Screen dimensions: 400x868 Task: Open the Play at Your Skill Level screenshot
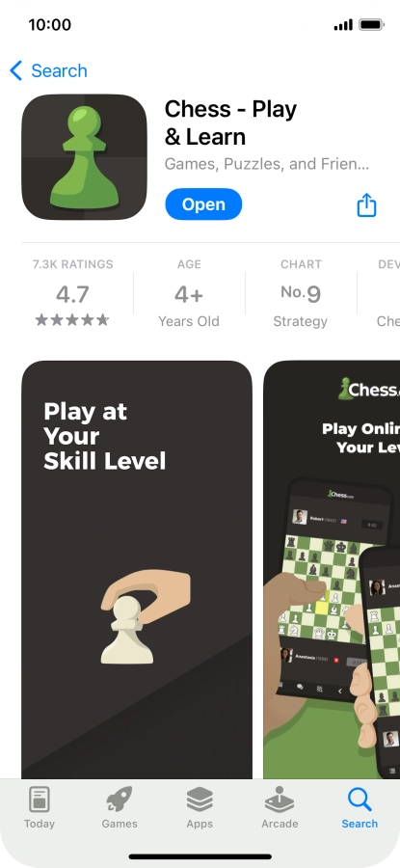click(x=137, y=570)
